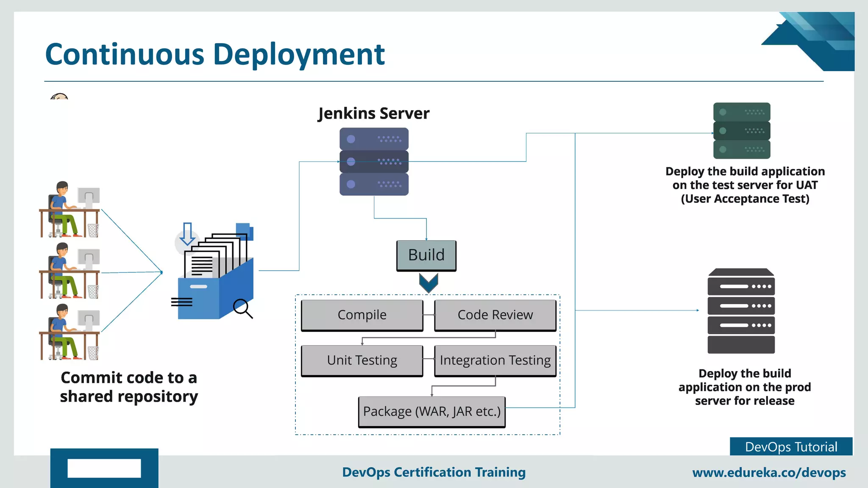Viewport: 868px width, 488px height.
Task: Click the Jenkins Server stack icon
Action: 374,161
